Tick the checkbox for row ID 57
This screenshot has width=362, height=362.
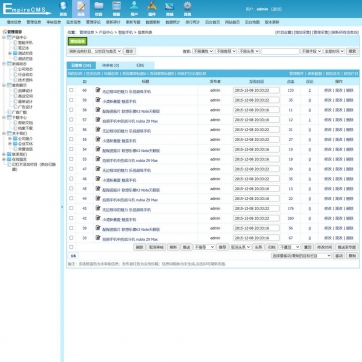71,120
